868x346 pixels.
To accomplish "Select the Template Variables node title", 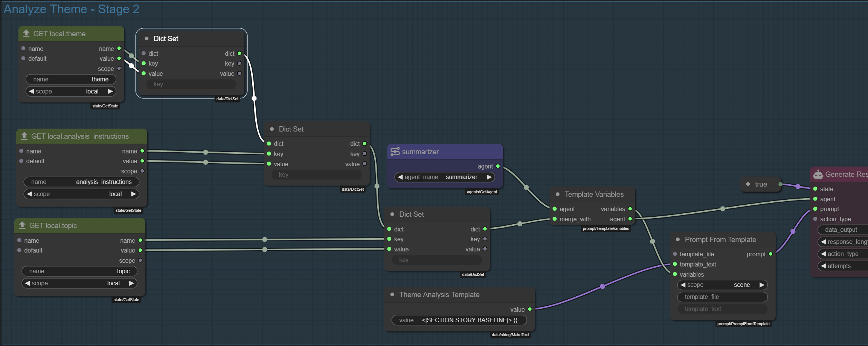I will pos(594,194).
